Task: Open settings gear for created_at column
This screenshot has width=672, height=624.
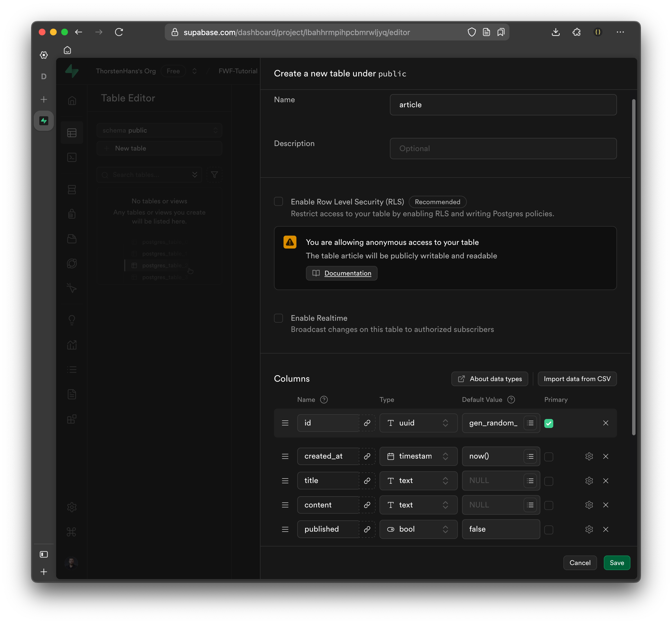Action: coord(589,456)
